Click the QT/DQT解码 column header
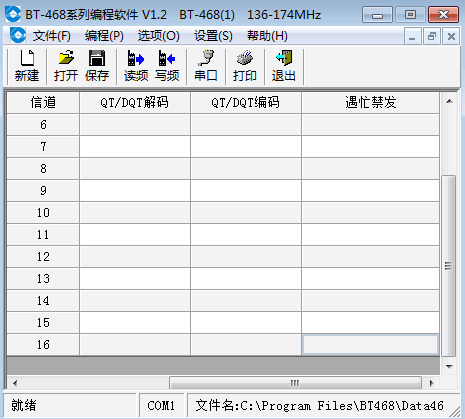 point(135,102)
